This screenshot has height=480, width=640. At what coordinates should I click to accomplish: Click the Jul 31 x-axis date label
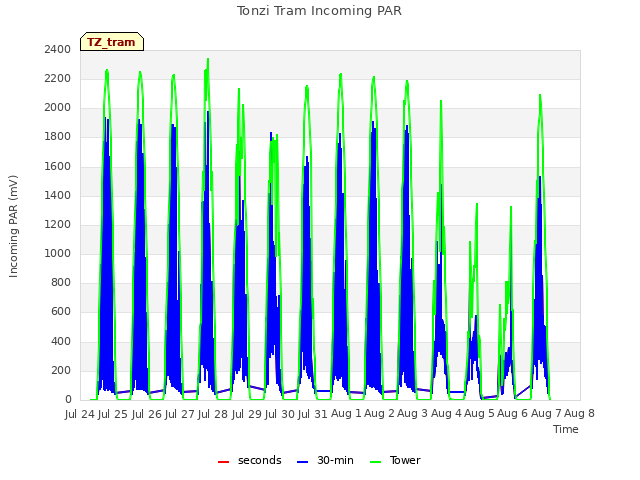[313, 414]
